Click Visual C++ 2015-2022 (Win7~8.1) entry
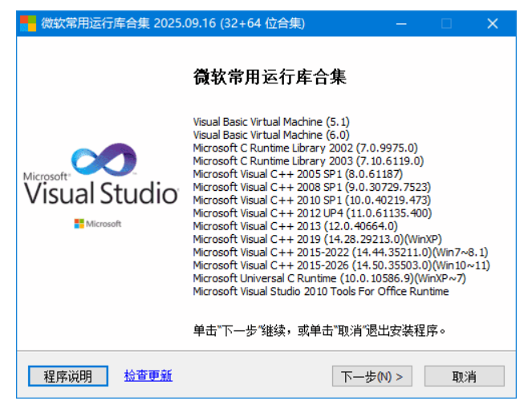The width and height of the screenshot is (532, 409). coord(340,253)
